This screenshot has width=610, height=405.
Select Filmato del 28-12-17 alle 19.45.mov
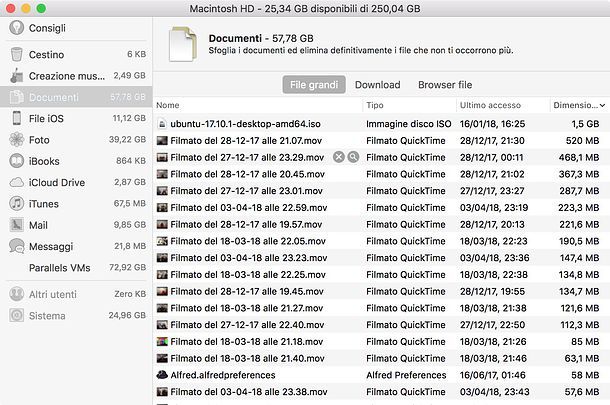[381, 291]
